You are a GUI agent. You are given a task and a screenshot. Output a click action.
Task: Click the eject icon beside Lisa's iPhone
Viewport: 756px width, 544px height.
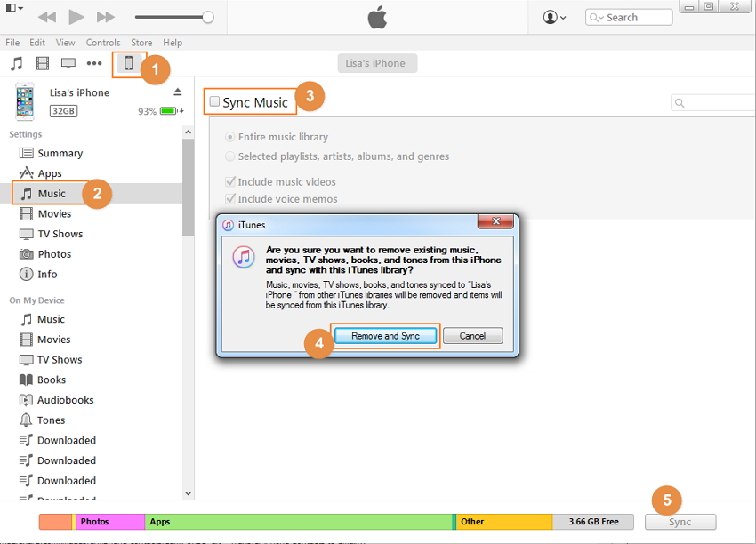coord(177,92)
